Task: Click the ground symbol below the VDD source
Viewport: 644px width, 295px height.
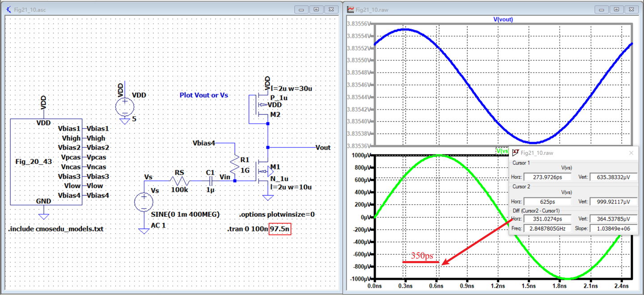Action: [x=124, y=121]
